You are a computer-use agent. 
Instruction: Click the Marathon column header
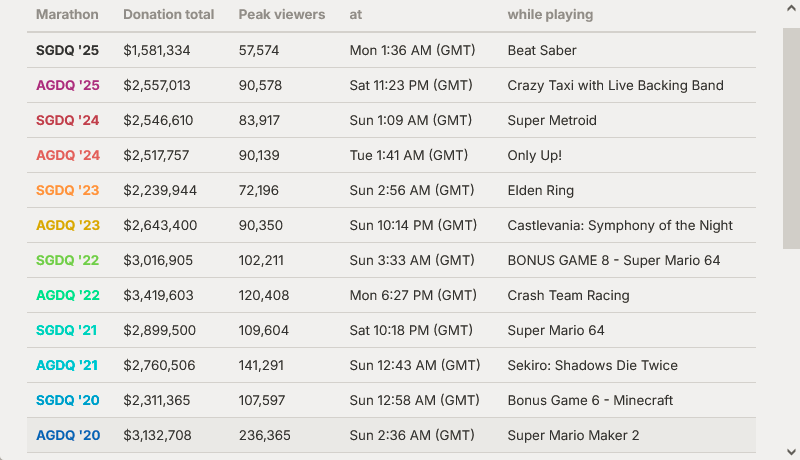click(x=67, y=14)
